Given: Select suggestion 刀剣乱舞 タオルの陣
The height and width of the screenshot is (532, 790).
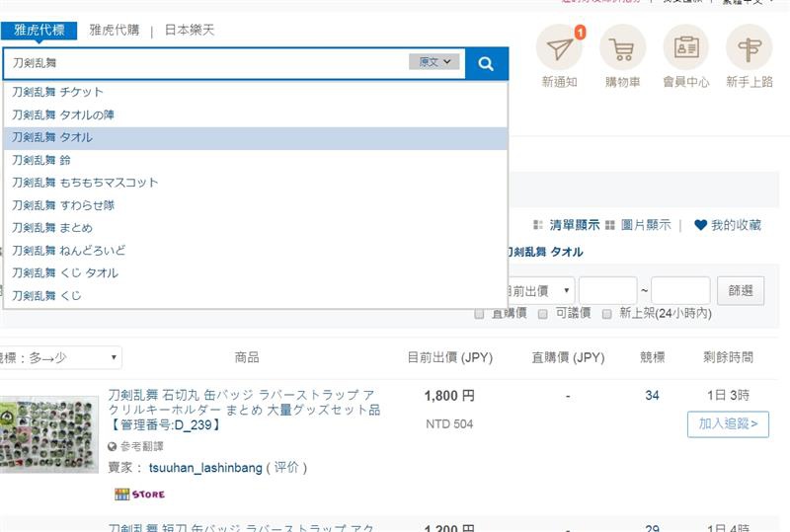Looking at the screenshot, I should point(255,114).
